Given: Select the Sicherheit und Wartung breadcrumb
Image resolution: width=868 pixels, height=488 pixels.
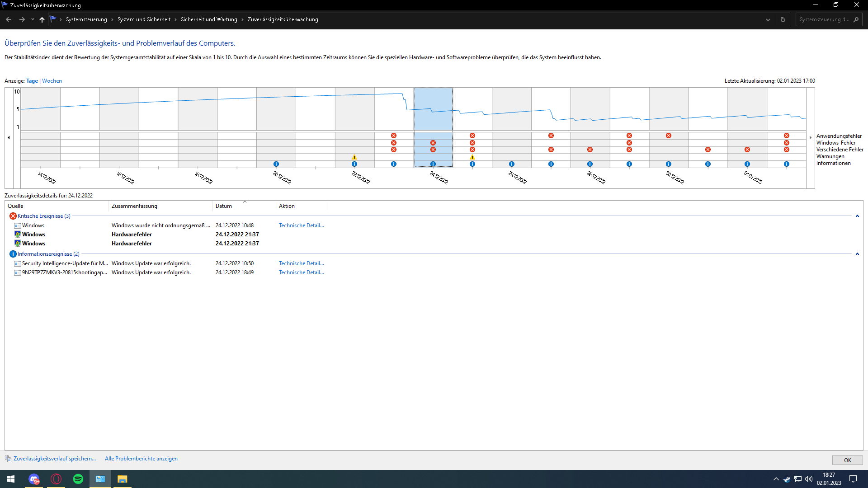Looking at the screenshot, I should [209, 19].
